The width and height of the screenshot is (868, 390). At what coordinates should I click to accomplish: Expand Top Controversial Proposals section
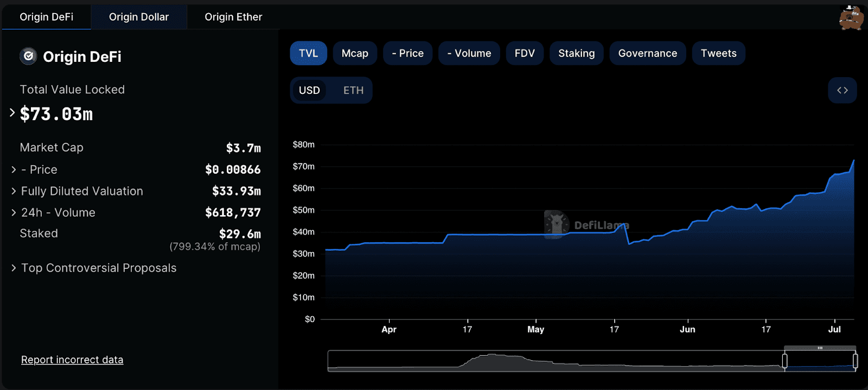click(14, 268)
